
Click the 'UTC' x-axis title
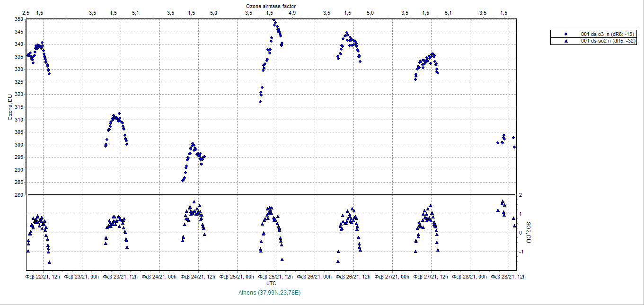(271, 283)
